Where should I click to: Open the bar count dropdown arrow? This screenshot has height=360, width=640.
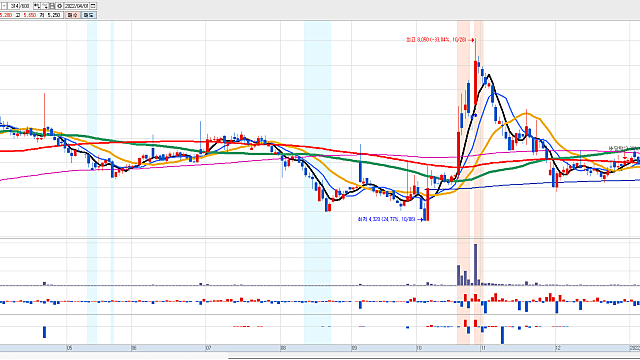4,6
